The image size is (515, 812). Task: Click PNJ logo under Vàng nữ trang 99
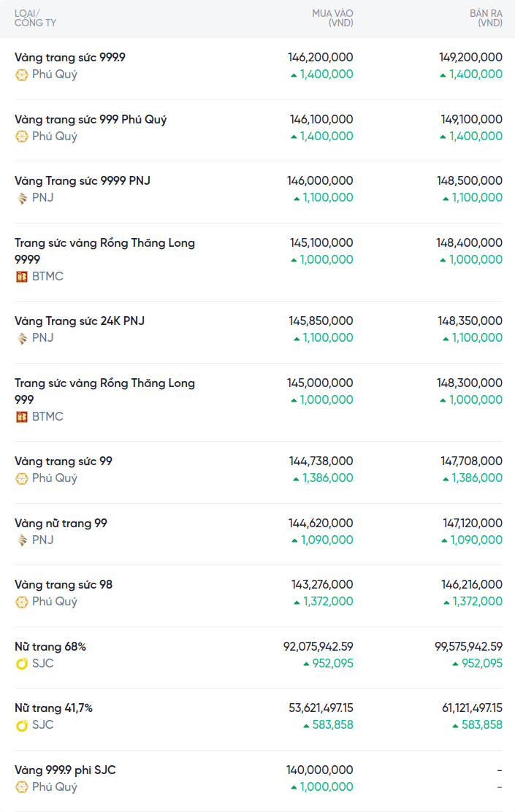click(x=22, y=540)
